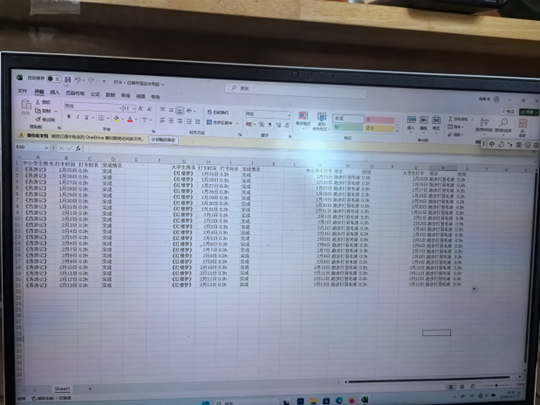Switch to the Formulas ribbon tab
This screenshot has width=540, height=405.
point(95,94)
